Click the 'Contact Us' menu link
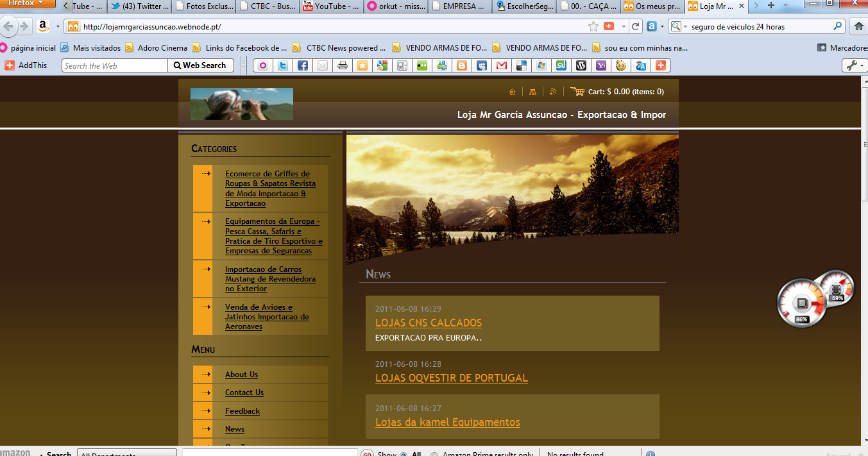This screenshot has height=456, width=868. click(x=244, y=393)
